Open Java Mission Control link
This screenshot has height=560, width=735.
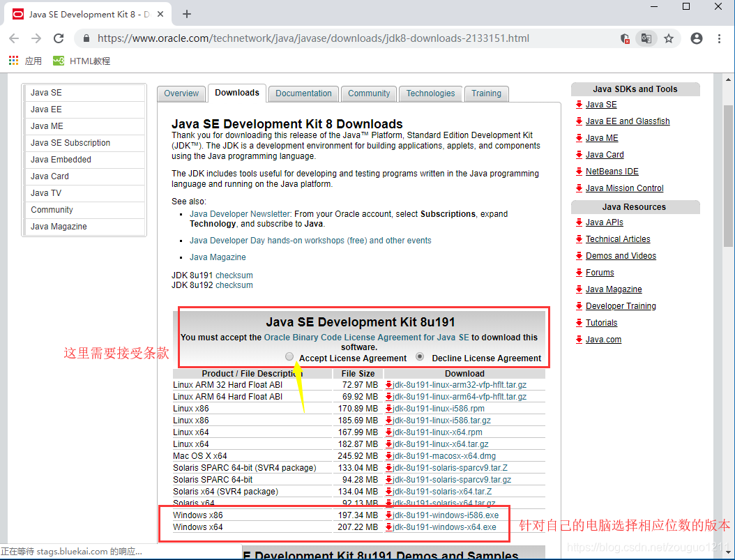pos(624,188)
